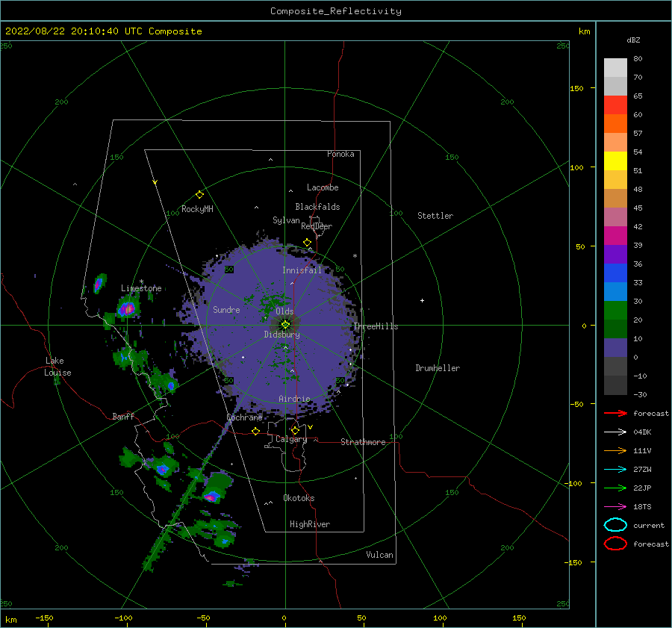672x628 pixels.
Task: Click the yellow radar site diamond at center
Action: [x=285, y=325]
